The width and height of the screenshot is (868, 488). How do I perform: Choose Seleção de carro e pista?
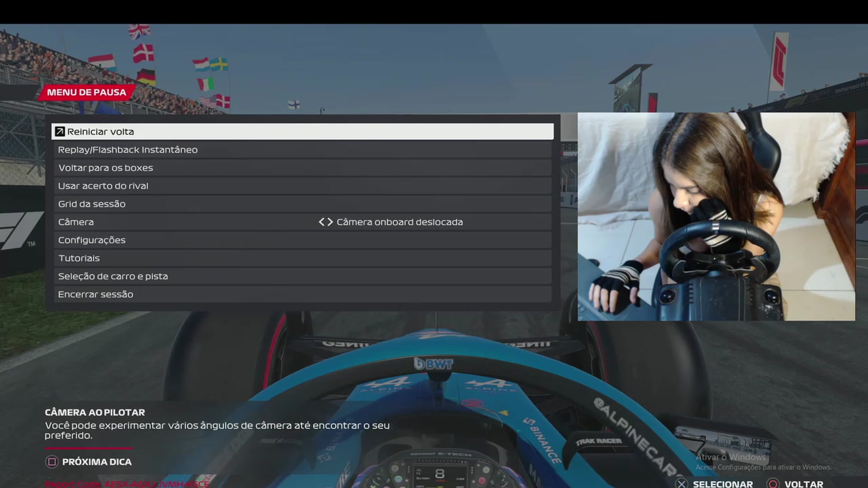click(x=302, y=276)
